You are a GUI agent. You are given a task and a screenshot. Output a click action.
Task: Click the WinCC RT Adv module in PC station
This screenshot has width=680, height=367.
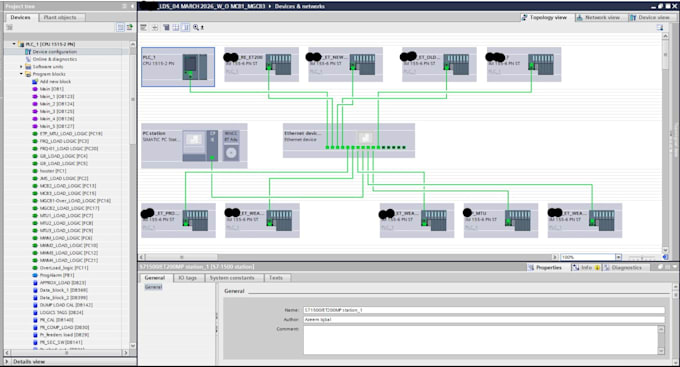coord(231,146)
